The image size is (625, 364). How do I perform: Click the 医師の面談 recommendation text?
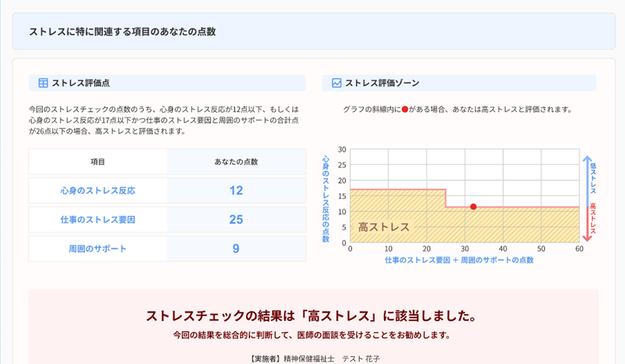click(x=312, y=335)
